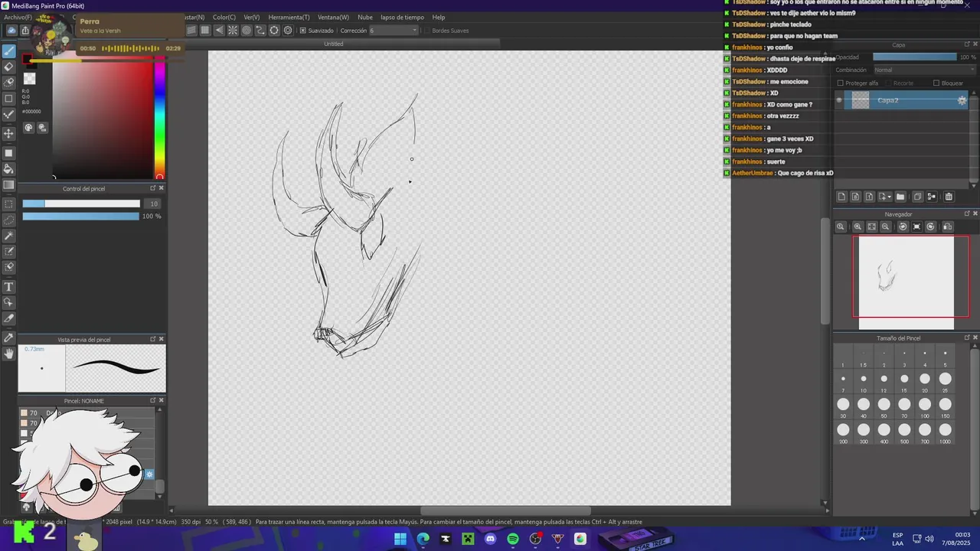
Task: Enable the Proteger alfa checkbox
Action: click(x=841, y=83)
